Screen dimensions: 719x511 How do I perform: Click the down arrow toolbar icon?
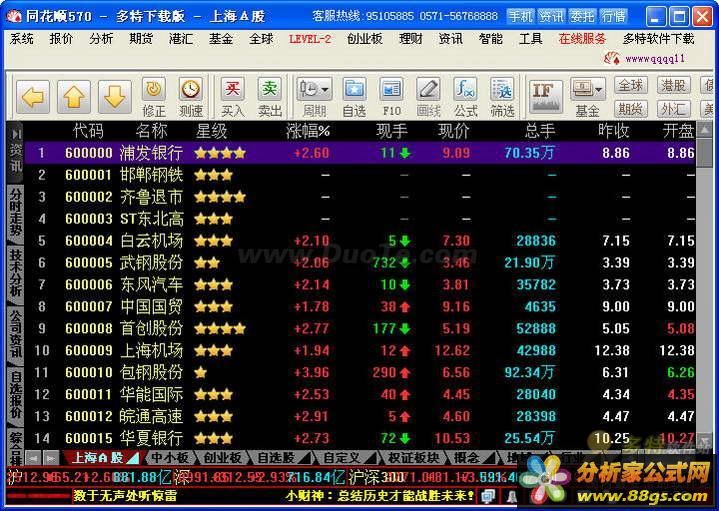(115, 97)
